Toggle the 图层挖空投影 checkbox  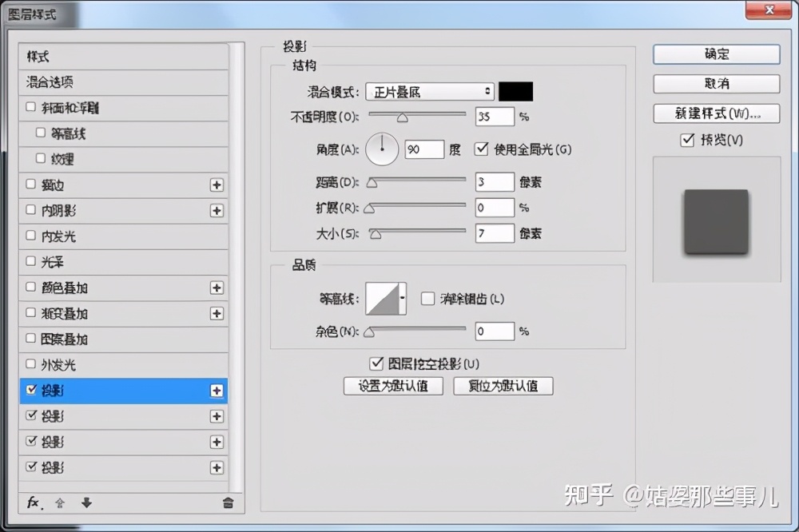(x=376, y=363)
